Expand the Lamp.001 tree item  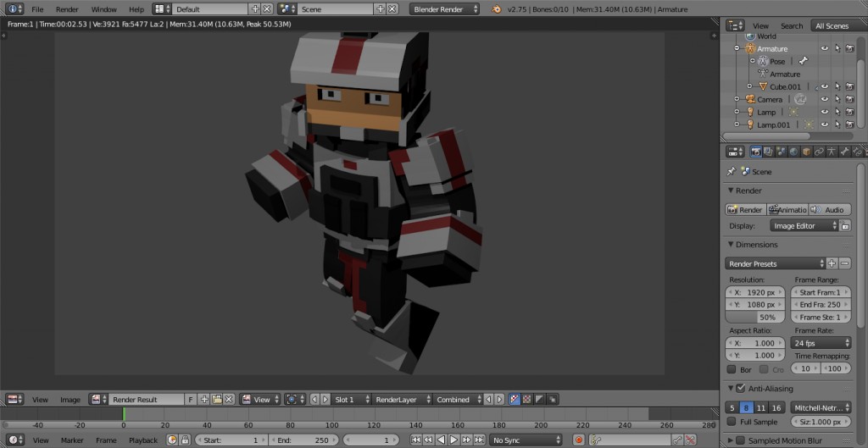tap(737, 125)
